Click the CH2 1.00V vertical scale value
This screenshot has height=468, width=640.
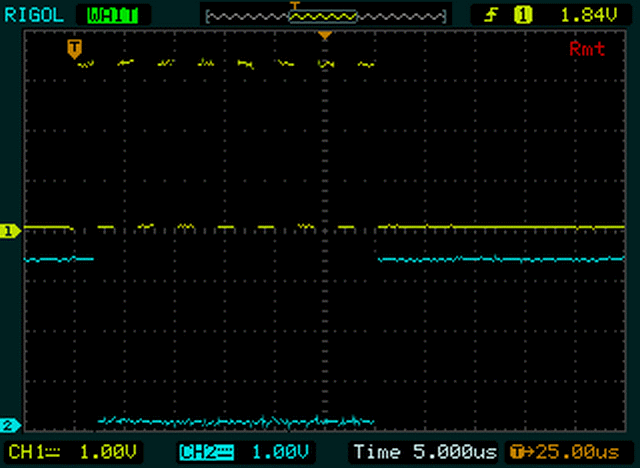(280, 452)
